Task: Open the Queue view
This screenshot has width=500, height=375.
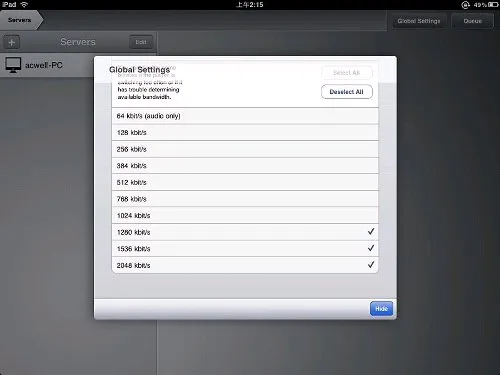Action: click(472, 21)
